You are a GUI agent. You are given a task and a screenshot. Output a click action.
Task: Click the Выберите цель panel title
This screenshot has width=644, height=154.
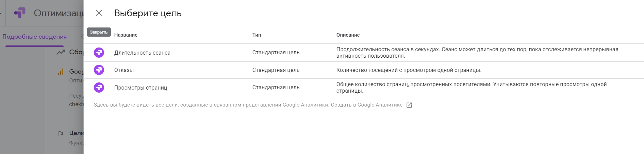[x=148, y=13]
